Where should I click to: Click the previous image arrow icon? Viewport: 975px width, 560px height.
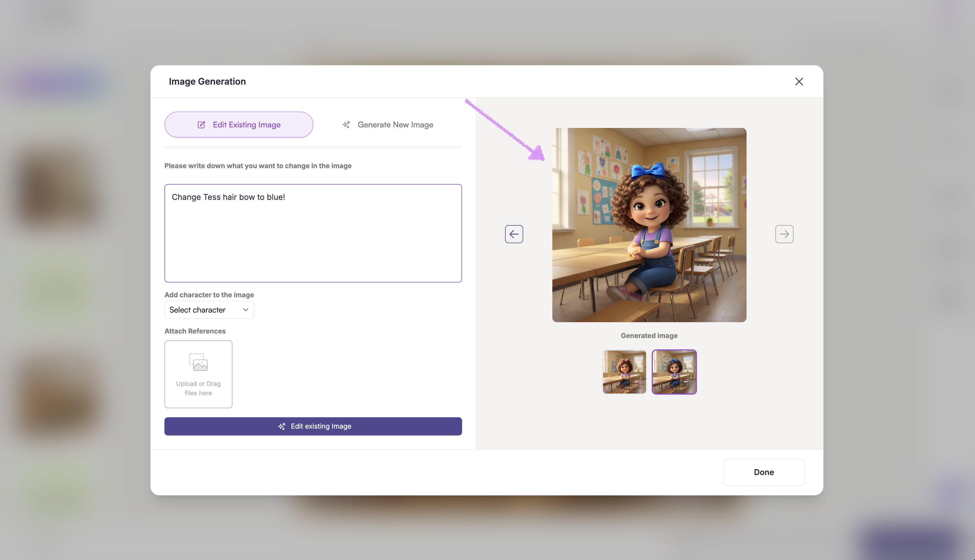[x=514, y=234]
